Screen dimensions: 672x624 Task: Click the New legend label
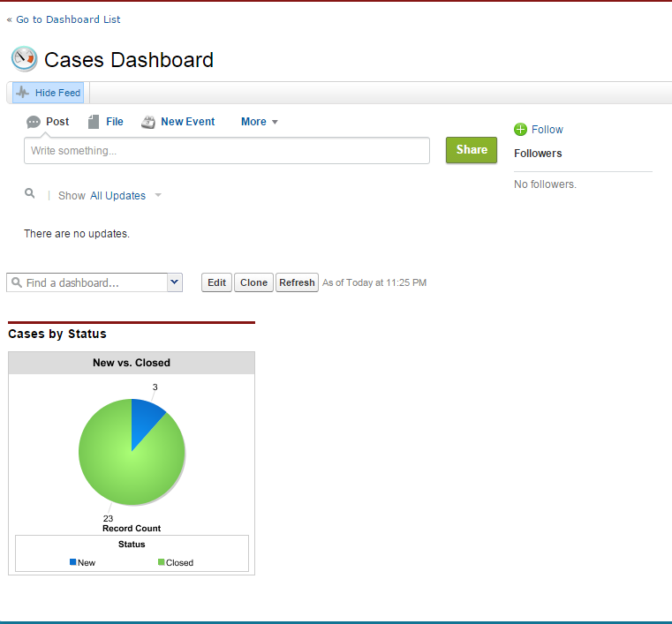click(x=87, y=563)
